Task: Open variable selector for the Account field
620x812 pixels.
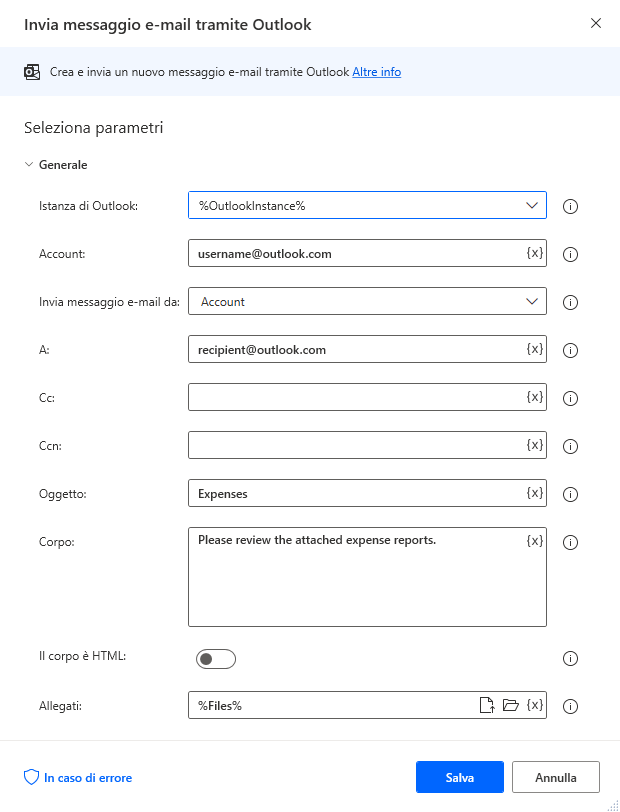Action: click(x=533, y=254)
